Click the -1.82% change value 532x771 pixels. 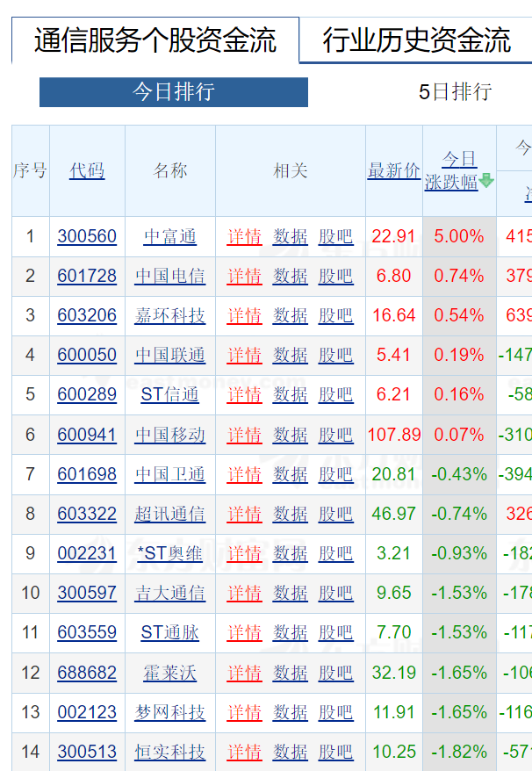pos(459,752)
